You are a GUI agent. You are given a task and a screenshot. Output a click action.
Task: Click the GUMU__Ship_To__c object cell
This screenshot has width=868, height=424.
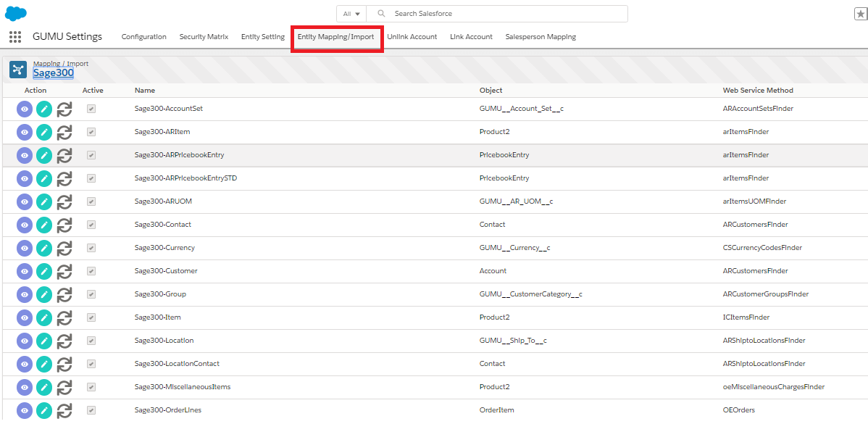(513, 341)
